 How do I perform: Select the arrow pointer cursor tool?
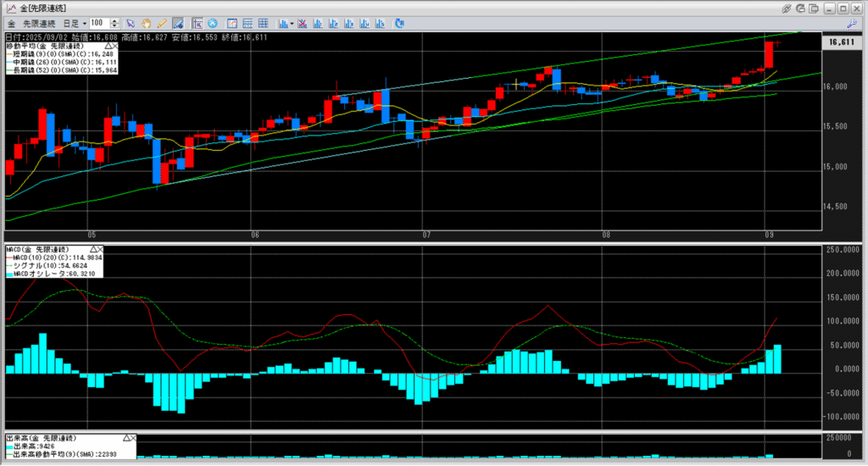[x=131, y=23]
